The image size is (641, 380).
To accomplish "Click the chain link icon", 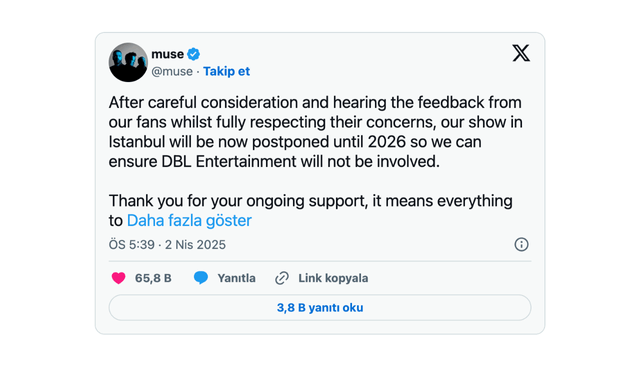I will (x=282, y=278).
